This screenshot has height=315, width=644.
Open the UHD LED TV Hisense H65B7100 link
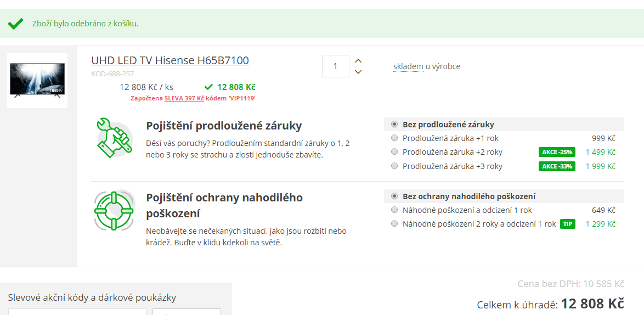coord(170,60)
